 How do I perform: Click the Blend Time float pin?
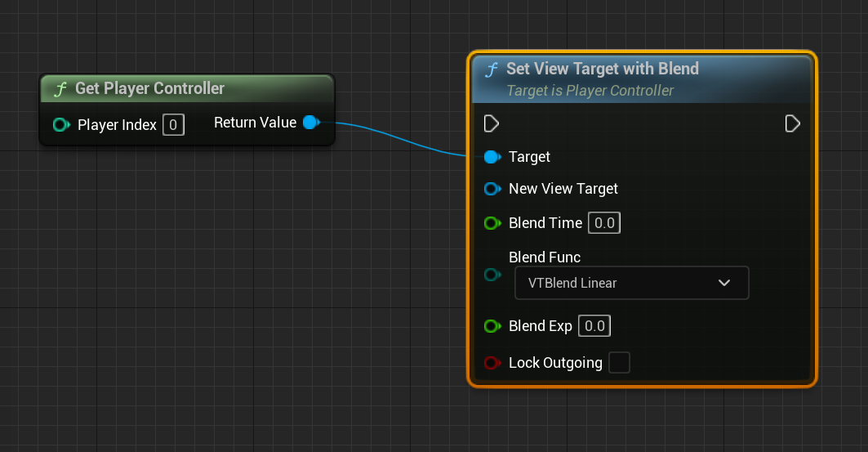click(x=492, y=223)
